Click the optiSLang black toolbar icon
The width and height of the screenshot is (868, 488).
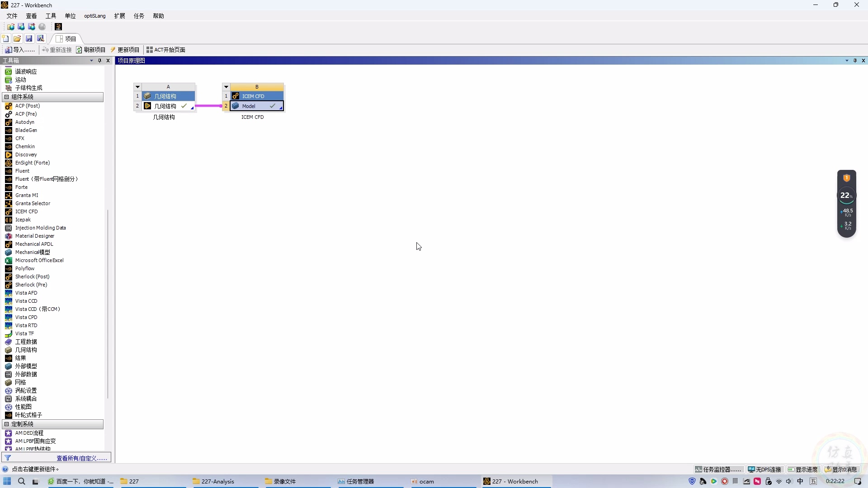58,27
